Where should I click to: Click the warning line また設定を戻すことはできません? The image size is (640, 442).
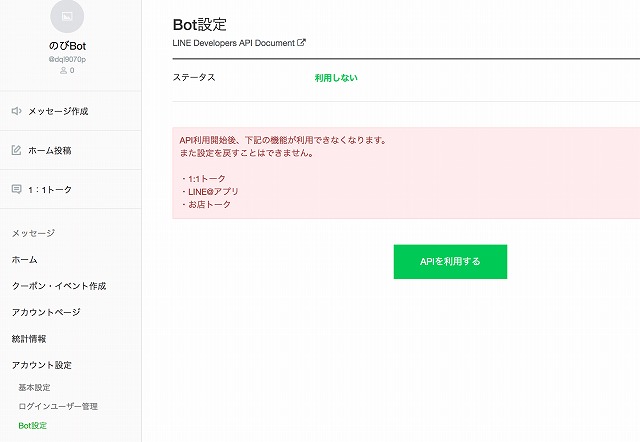[247, 153]
